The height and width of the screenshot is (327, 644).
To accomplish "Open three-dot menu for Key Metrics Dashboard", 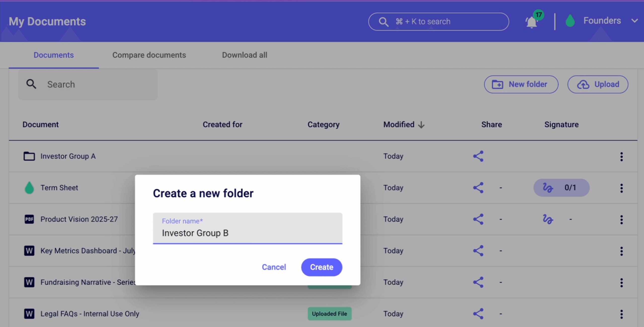I will (621, 251).
